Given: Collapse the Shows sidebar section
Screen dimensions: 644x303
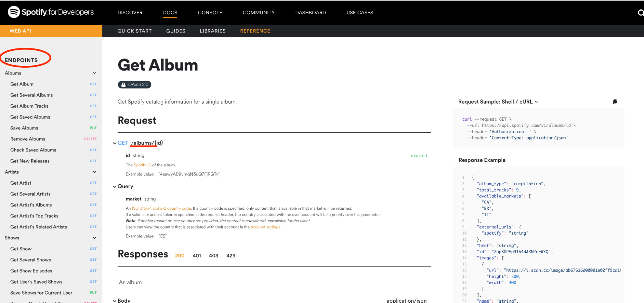Looking at the screenshot, I should [x=94, y=238].
